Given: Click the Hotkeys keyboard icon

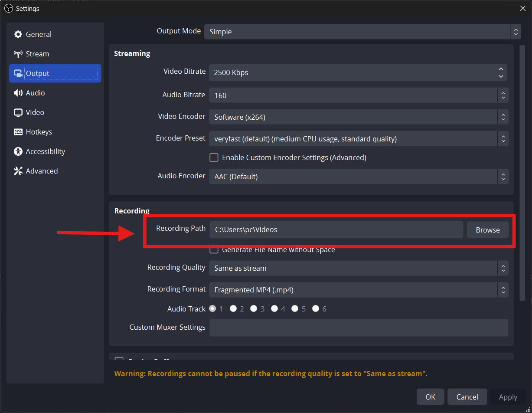Looking at the screenshot, I should click(18, 132).
